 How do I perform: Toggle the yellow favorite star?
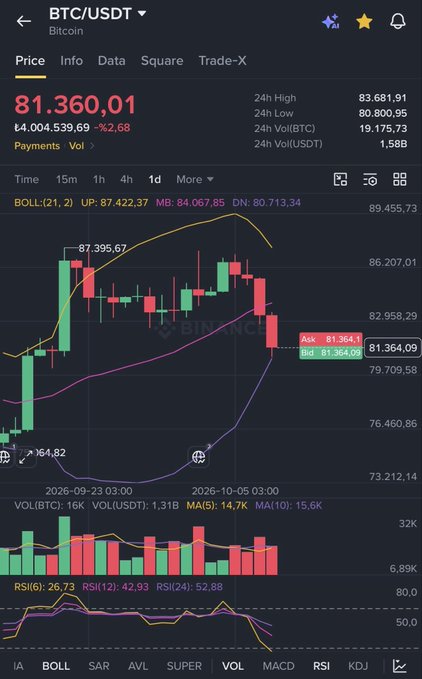tap(364, 21)
